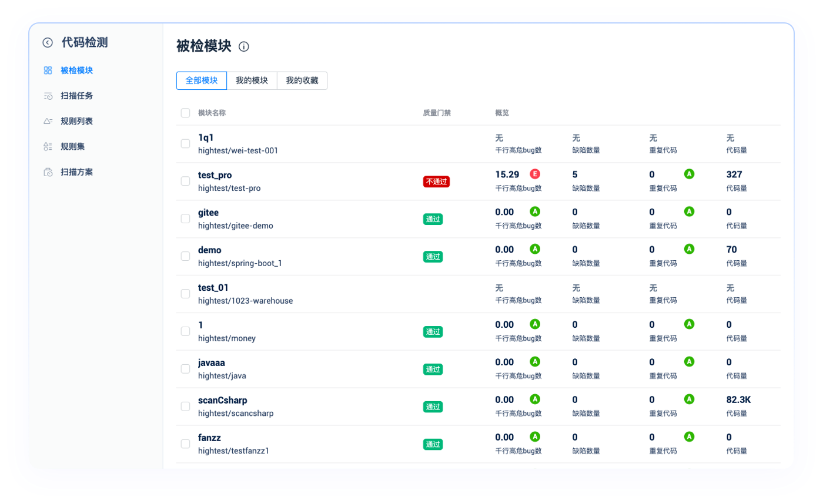Screen dimensions: 823x504
Task: Click fanzz's A badge for 千行高危bug数
Action: tap(534, 436)
